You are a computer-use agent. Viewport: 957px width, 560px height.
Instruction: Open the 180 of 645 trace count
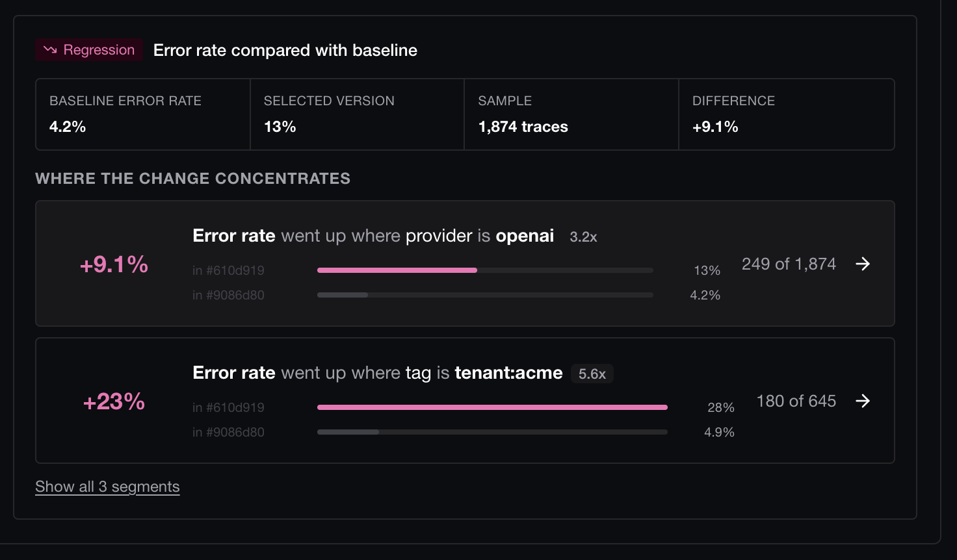796,401
